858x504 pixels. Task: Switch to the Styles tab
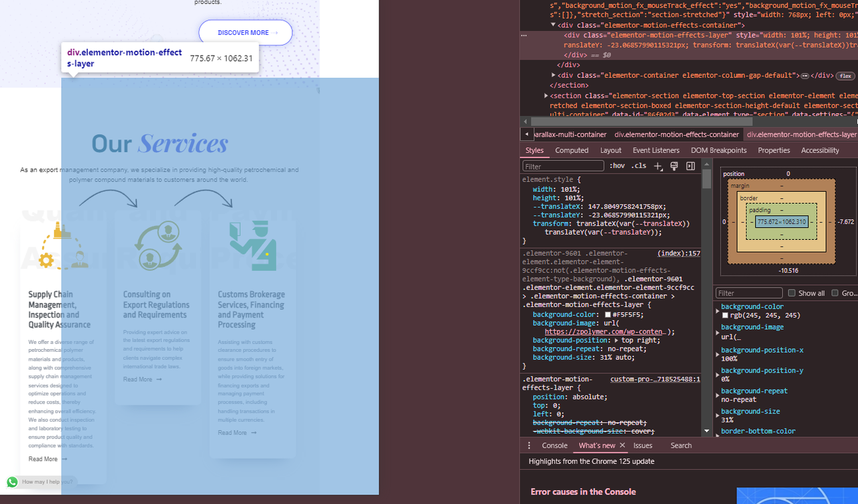[x=534, y=150]
